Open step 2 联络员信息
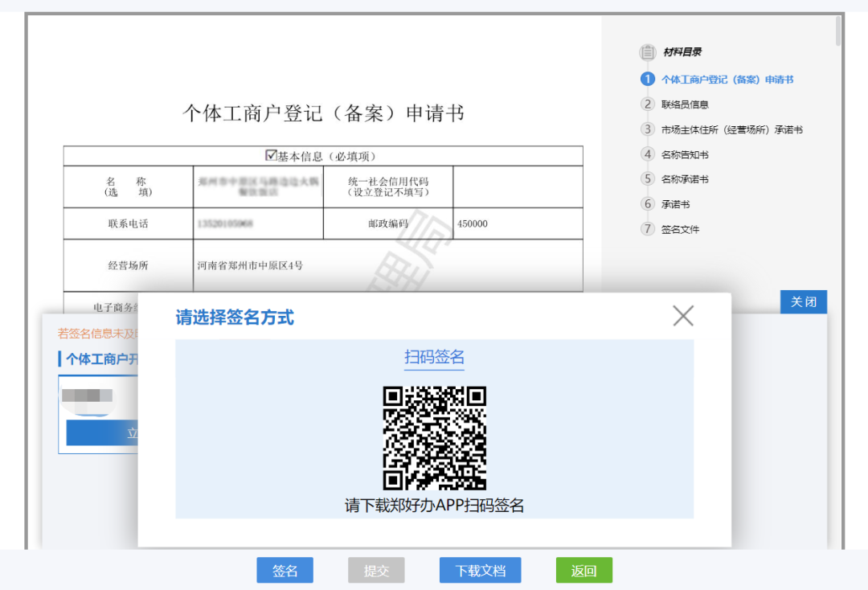 tap(684, 104)
